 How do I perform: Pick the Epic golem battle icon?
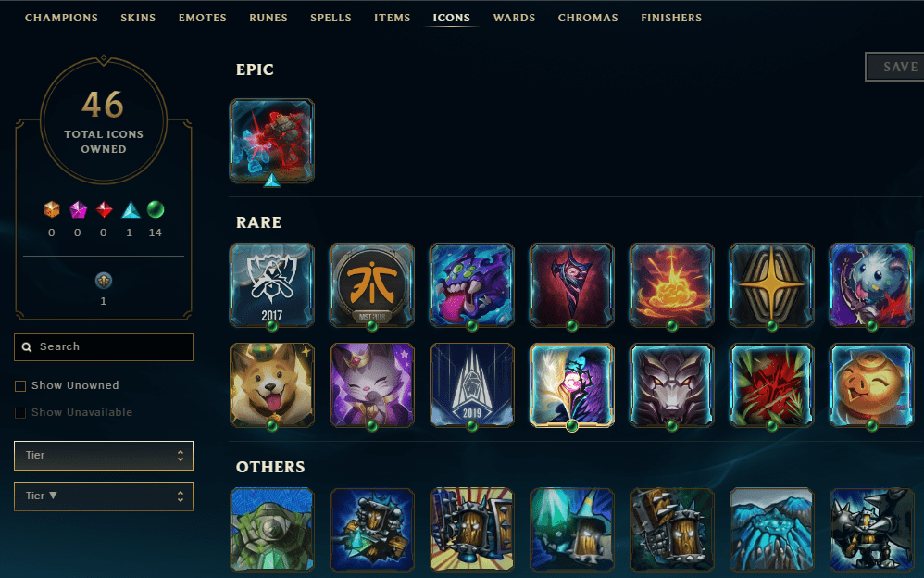pyautogui.click(x=271, y=141)
